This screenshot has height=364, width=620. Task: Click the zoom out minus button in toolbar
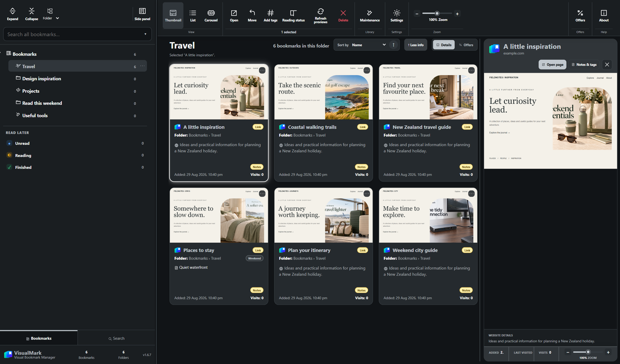pyautogui.click(x=417, y=14)
